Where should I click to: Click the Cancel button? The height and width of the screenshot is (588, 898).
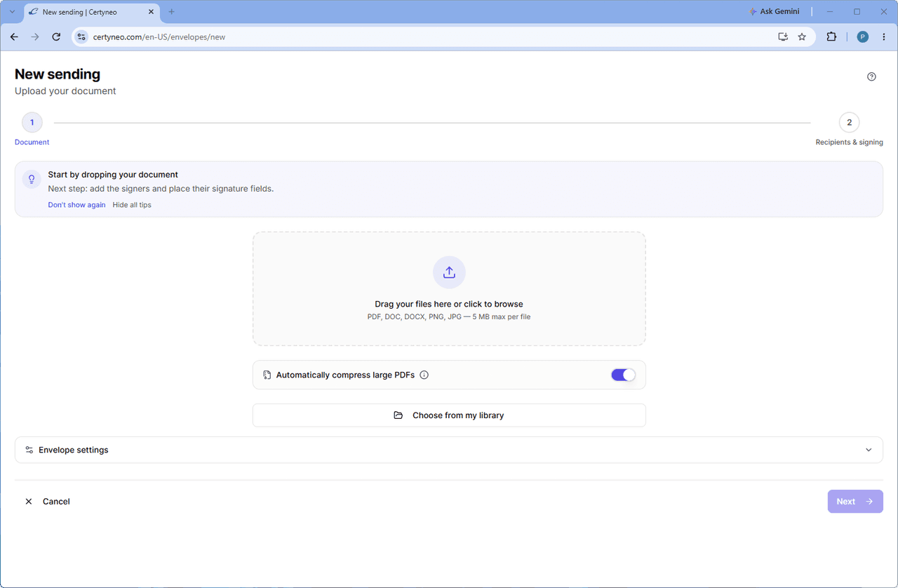48,502
